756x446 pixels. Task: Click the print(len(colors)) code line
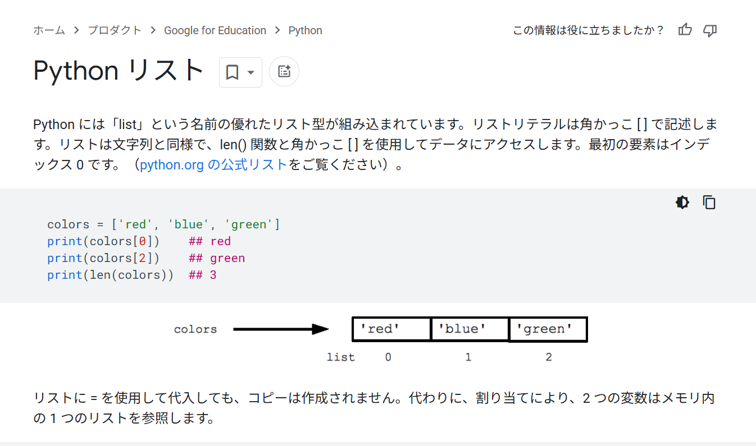110,275
